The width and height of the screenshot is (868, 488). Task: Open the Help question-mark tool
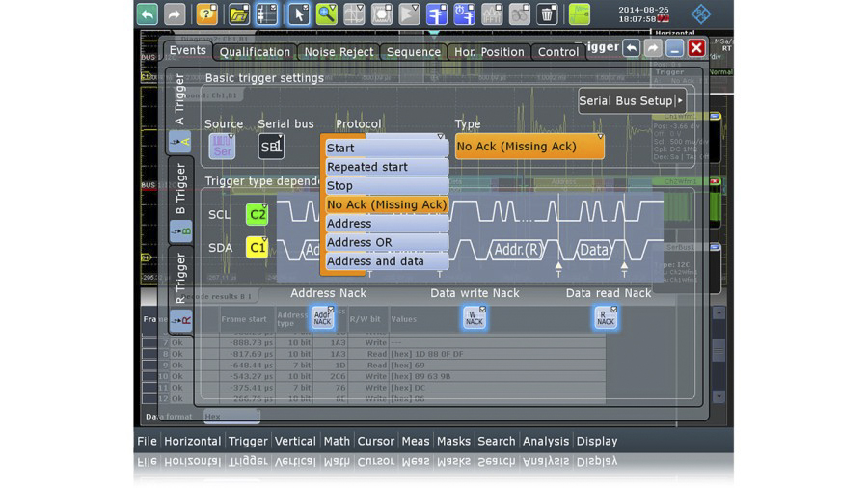(x=206, y=14)
